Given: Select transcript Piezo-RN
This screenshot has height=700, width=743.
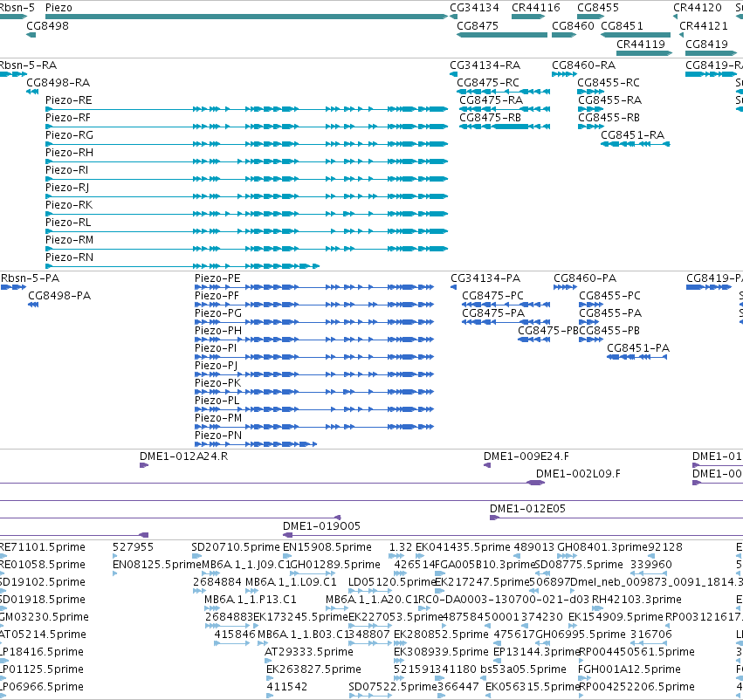Looking at the screenshot, I should pos(182,266).
